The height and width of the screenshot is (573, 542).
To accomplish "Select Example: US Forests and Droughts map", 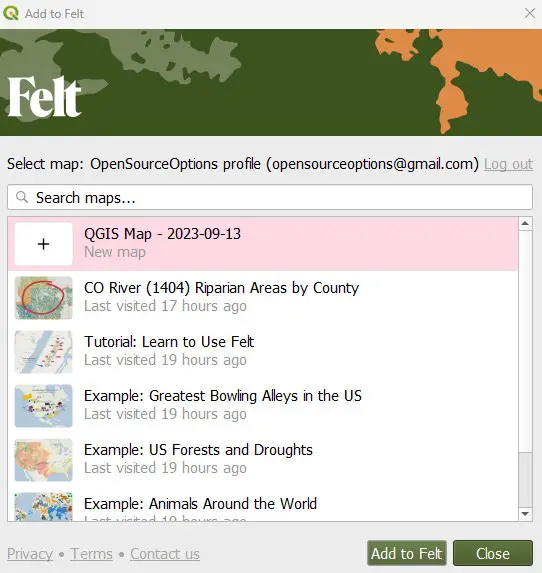I will click(263, 460).
